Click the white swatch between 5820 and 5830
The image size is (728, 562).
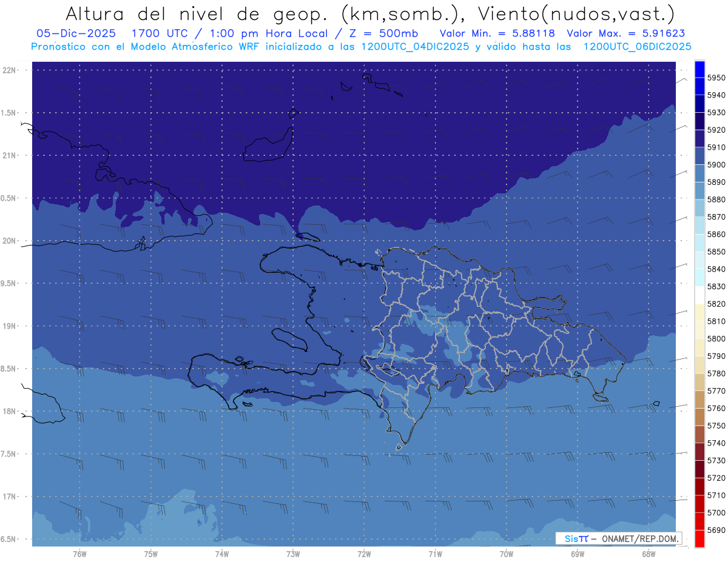point(699,295)
